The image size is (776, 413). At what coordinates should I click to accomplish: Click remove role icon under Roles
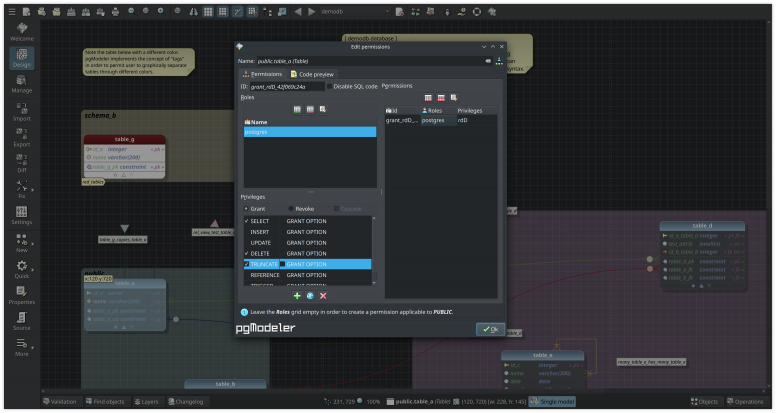(x=310, y=109)
